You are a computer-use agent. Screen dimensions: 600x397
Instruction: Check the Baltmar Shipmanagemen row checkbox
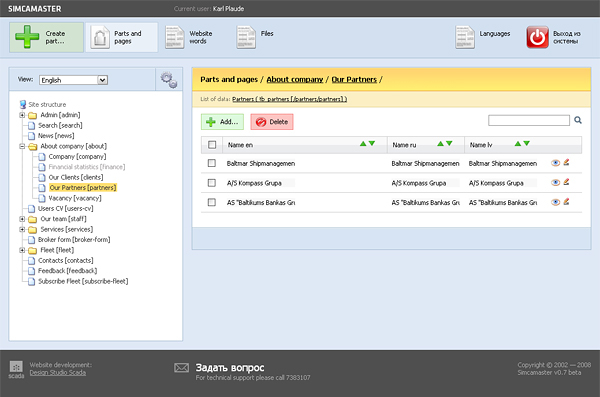[212, 163]
